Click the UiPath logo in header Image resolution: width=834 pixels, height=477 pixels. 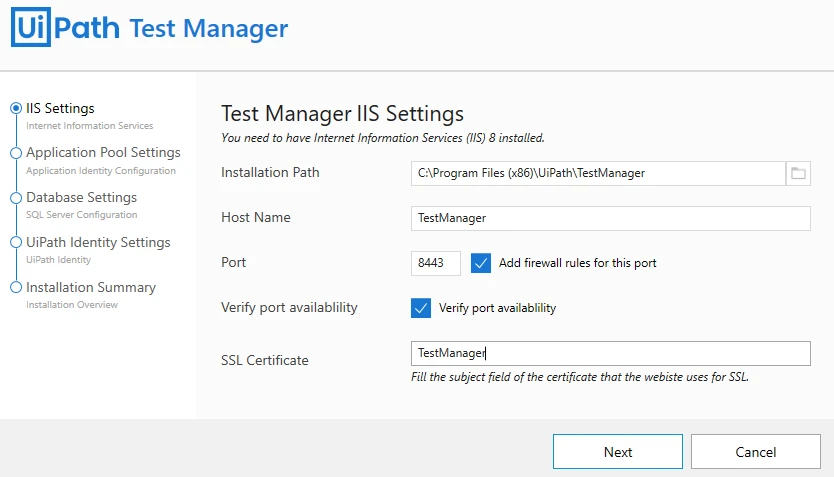click(65, 27)
